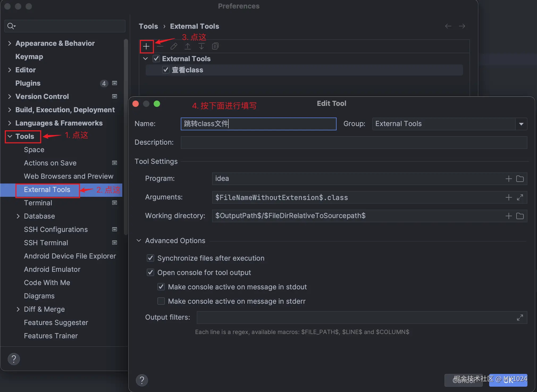
Task: Click the edit pencil icon in toolbar
Action: 174,46
